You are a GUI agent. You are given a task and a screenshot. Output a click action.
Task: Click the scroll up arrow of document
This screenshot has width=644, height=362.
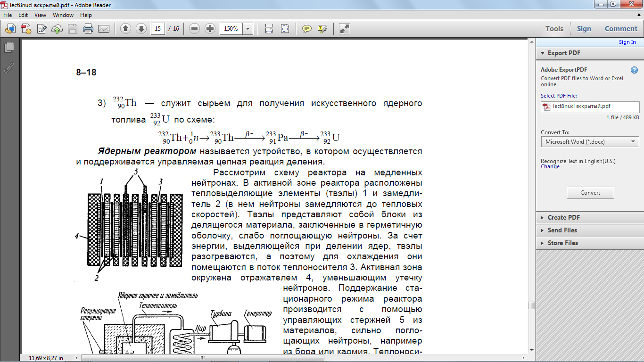click(x=532, y=42)
